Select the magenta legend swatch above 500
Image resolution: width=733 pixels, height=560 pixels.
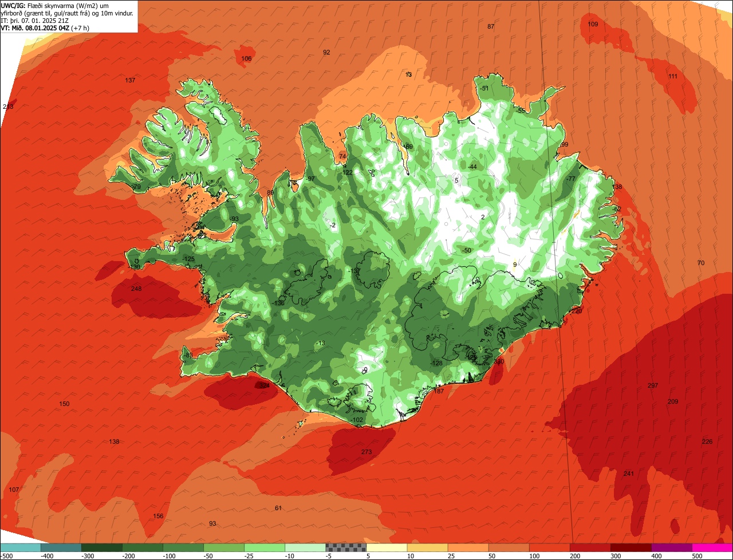(x=712, y=547)
